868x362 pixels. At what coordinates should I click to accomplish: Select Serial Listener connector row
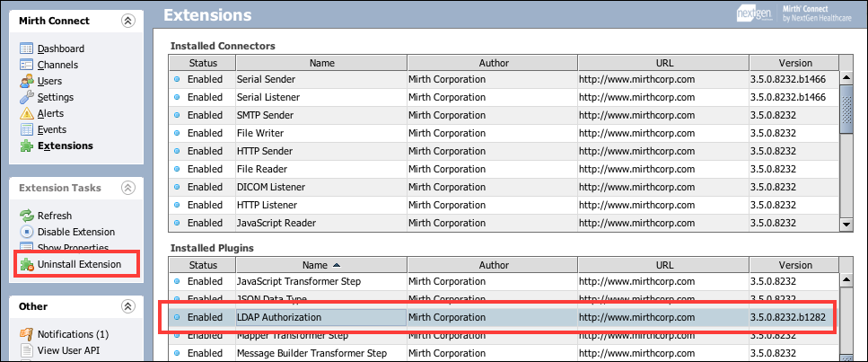click(504, 97)
